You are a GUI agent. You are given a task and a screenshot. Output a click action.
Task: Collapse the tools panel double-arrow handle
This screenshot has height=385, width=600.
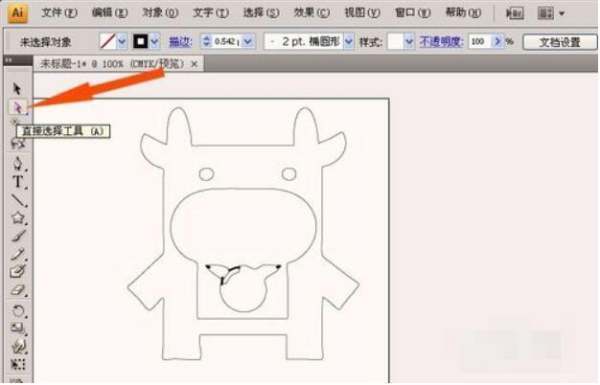point(8,60)
